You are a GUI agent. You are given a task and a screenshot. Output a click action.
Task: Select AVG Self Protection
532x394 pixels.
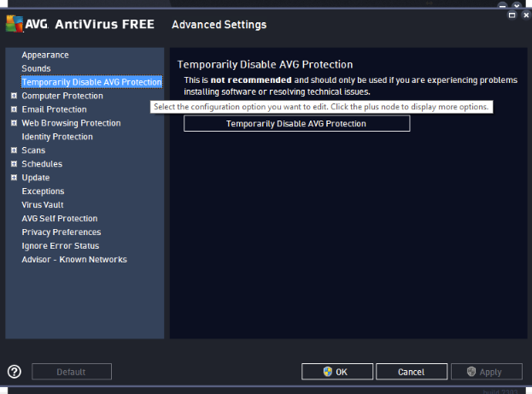pos(60,219)
